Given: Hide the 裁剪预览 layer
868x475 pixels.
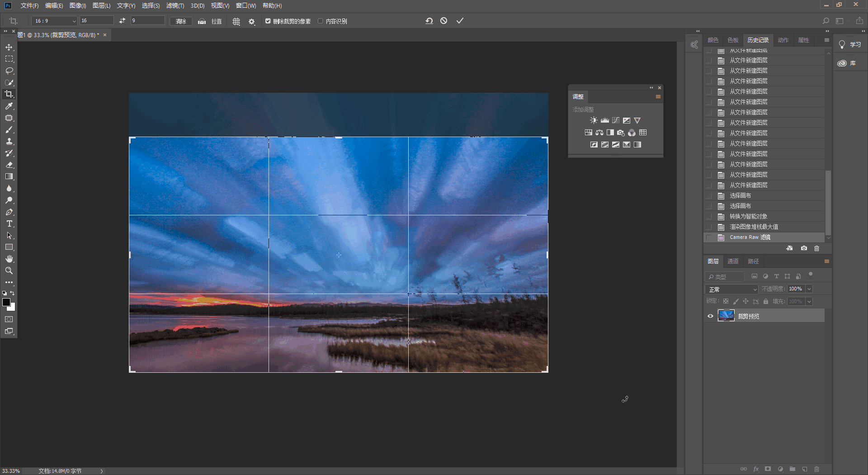Looking at the screenshot, I should coord(710,316).
